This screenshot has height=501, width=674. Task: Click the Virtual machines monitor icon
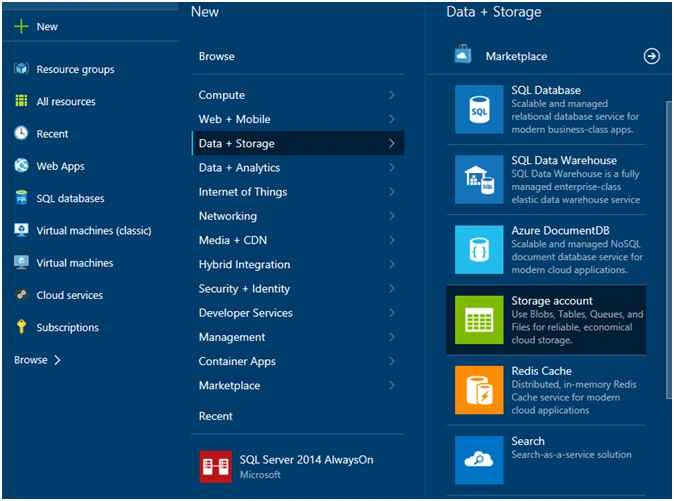tap(21, 262)
